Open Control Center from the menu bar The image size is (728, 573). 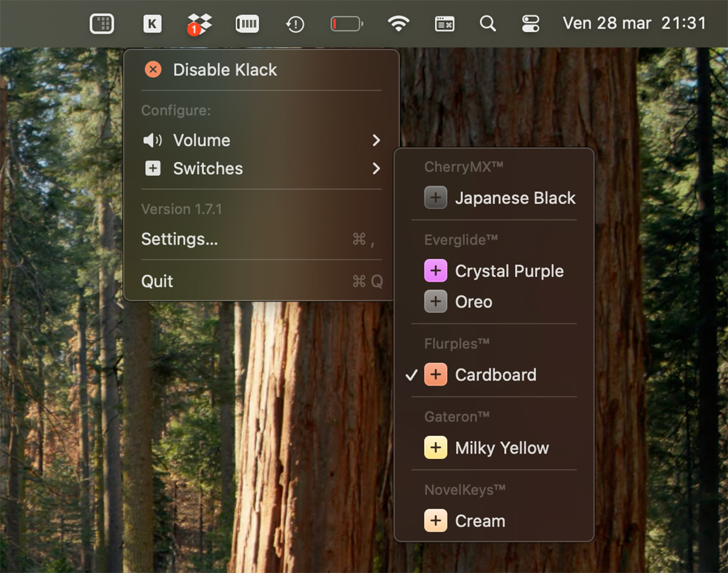point(530,24)
